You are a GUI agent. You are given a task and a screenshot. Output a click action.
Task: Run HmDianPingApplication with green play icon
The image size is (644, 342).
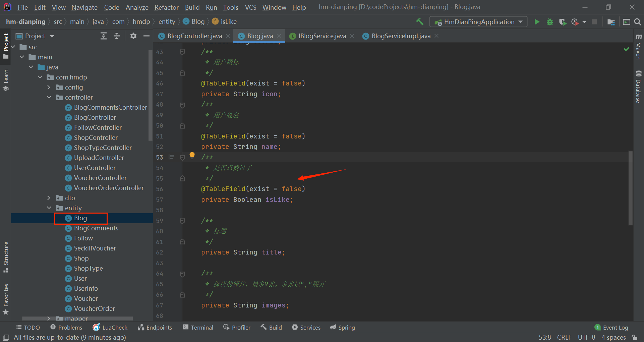[x=537, y=22]
